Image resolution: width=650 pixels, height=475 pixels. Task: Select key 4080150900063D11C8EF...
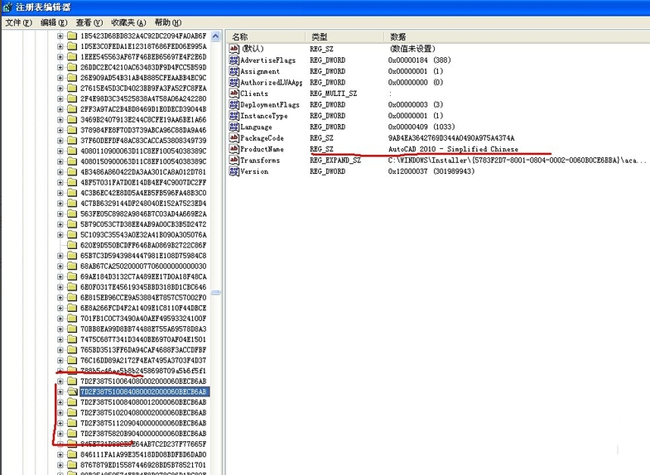pos(143,161)
